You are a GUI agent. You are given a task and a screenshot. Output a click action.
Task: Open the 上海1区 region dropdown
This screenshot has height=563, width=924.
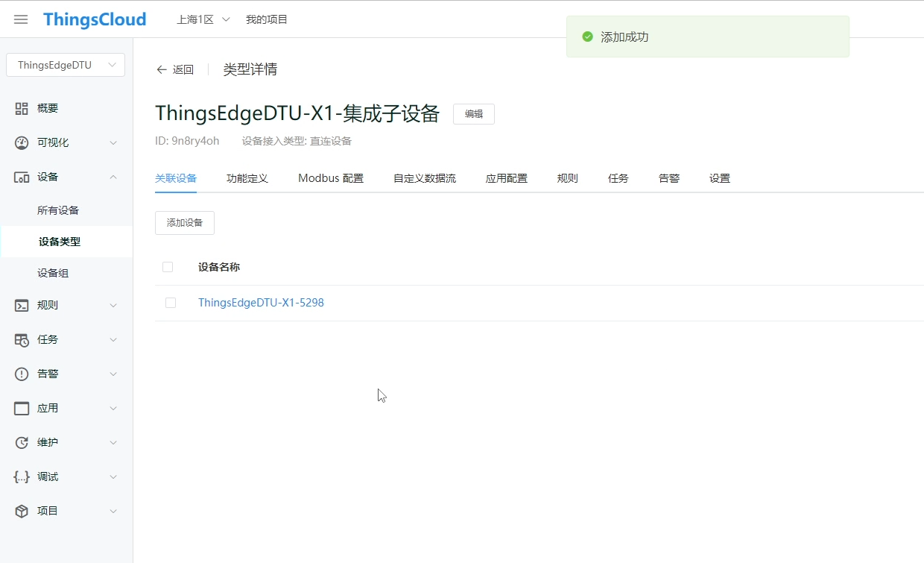(203, 19)
